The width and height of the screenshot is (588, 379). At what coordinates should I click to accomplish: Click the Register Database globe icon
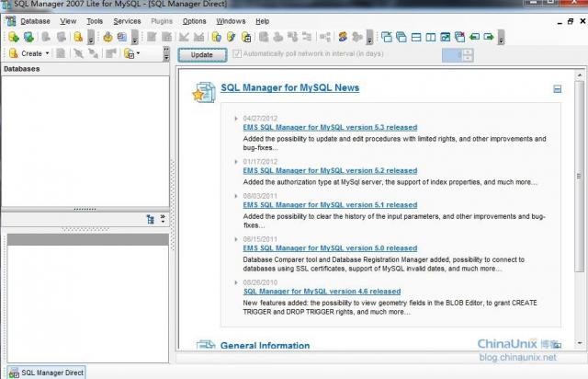point(28,37)
